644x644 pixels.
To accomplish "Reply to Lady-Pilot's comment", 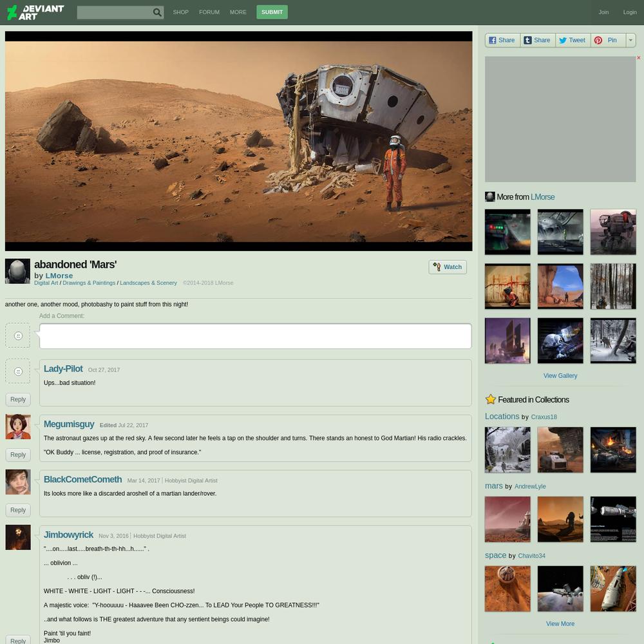I will [x=18, y=399].
